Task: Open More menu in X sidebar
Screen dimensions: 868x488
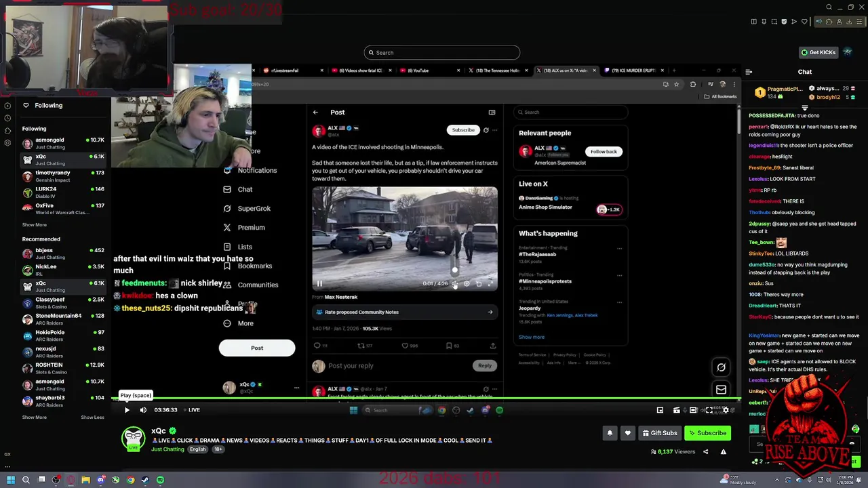Action: (x=239, y=323)
